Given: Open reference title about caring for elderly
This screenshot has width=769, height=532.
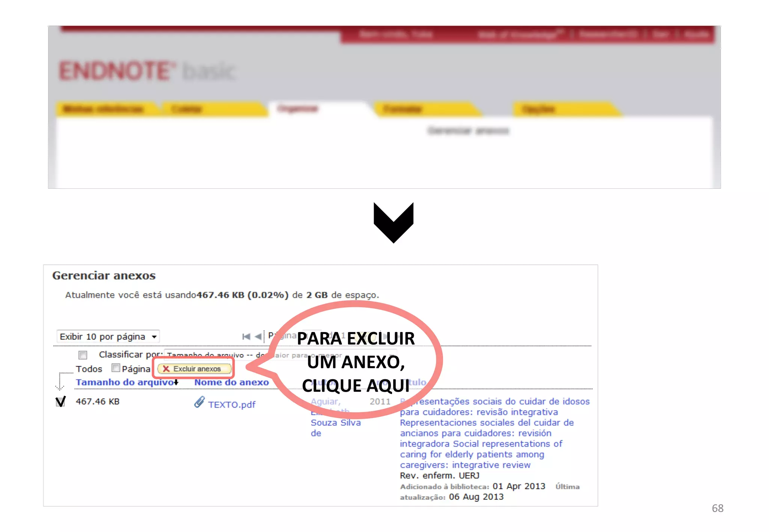Looking at the screenshot, I should (x=495, y=433).
